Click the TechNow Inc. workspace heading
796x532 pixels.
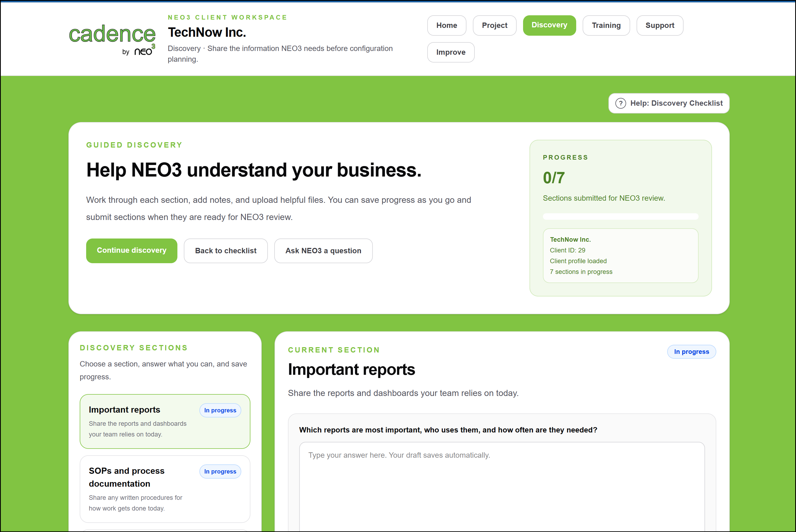click(x=207, y=32)
